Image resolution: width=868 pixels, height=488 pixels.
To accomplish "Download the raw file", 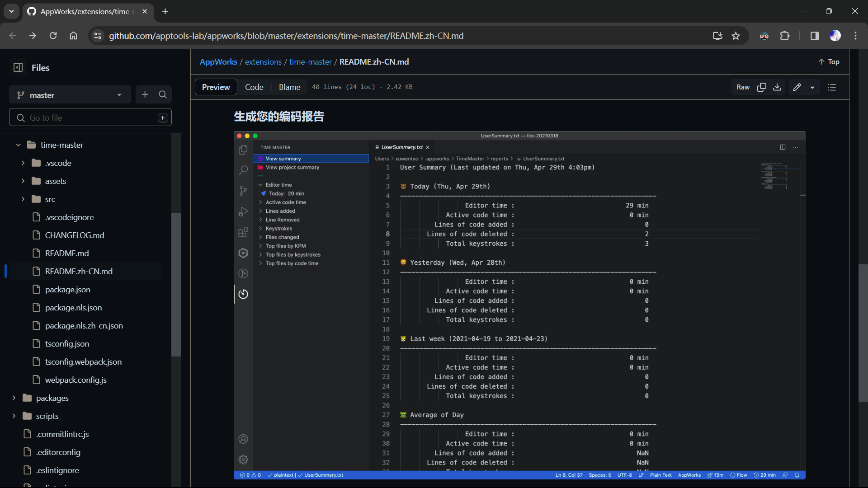I will (777, 87).
